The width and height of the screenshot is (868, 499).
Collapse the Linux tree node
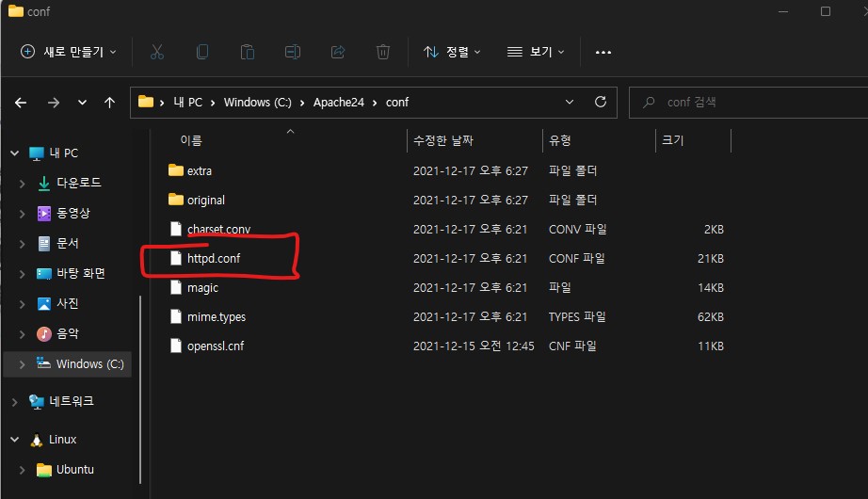(x=14, y=440)
